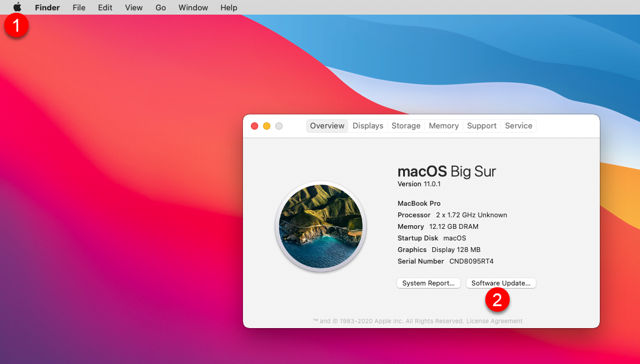Minimize the About This Mac window
The image size is (640, 364).
pos(267,126)
